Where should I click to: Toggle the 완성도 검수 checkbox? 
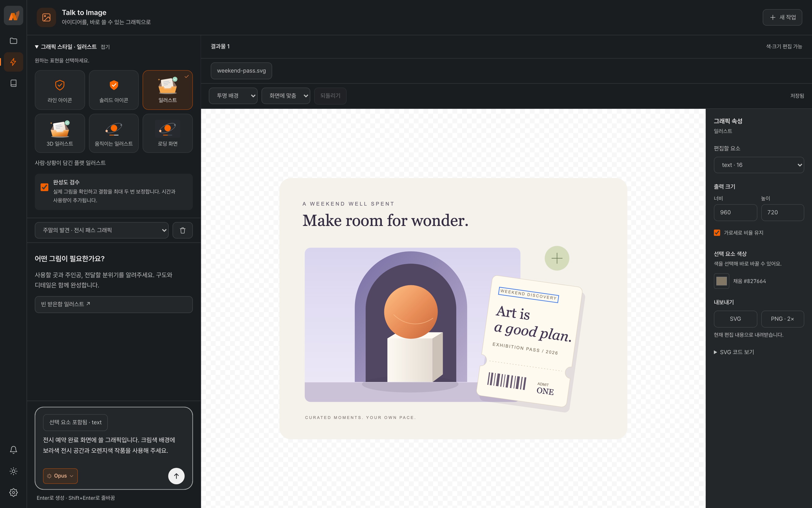44,187
